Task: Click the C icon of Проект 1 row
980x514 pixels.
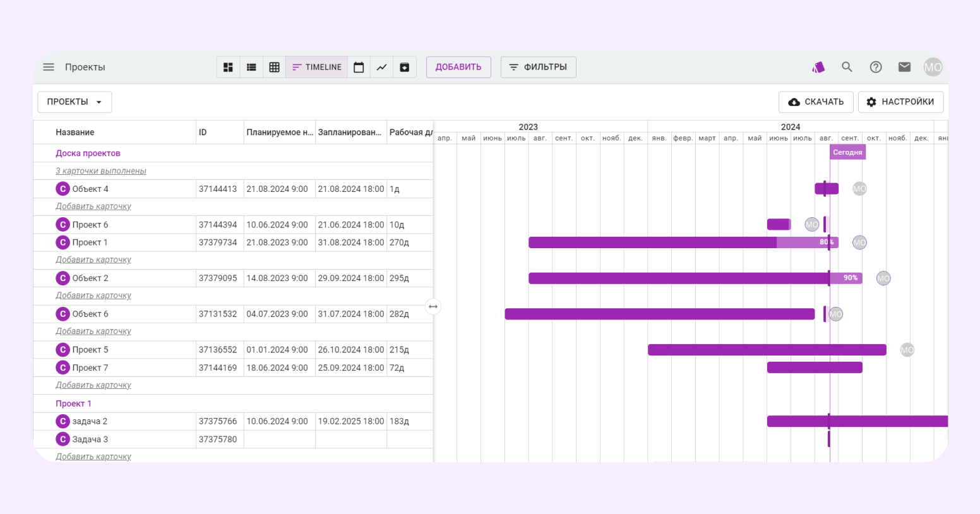Action: (x=63, y=242)
